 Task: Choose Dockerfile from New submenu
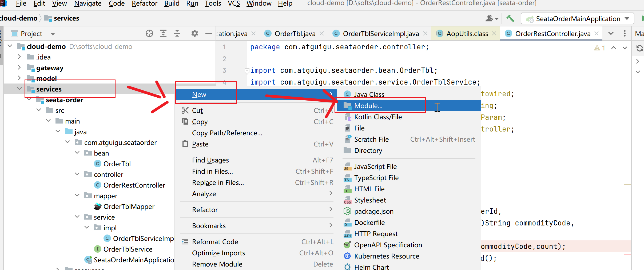tap(409, 223)
